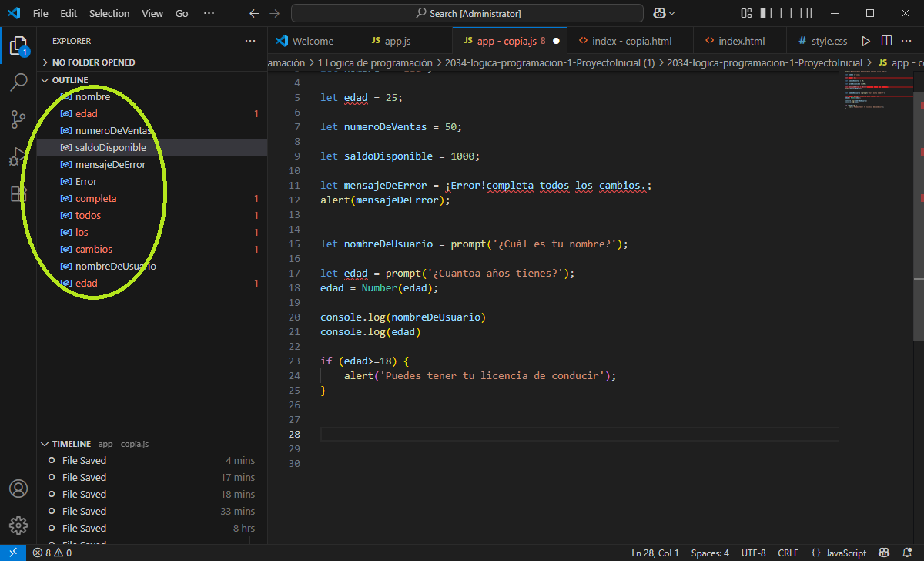Switch to the style.css tab
This screenshot has height=561, width=924.
(x=822, y=41)
